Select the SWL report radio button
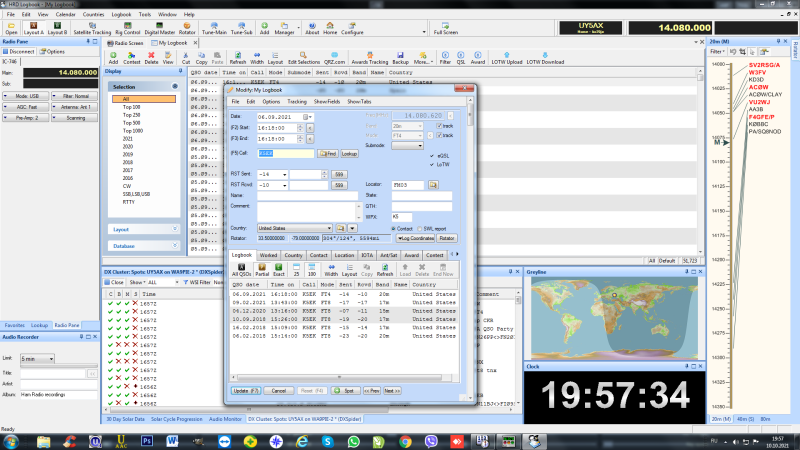Screen dimensions: 800x450 click(x=419, y=229)
